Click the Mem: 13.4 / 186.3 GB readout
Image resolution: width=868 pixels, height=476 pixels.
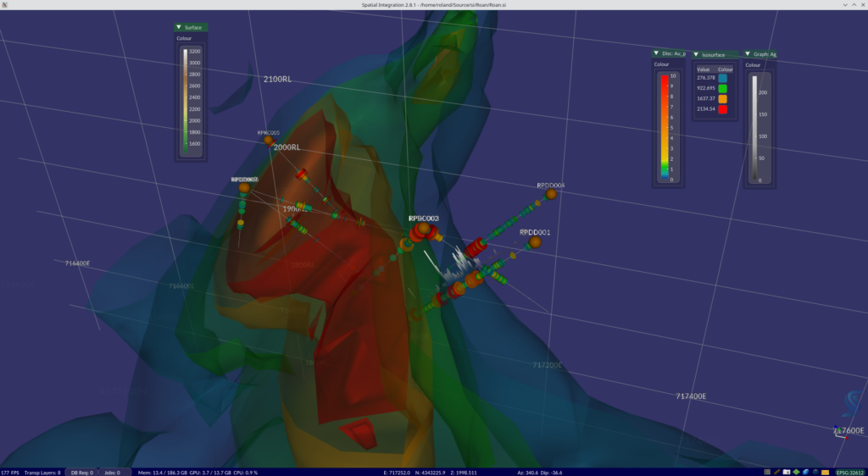click(x=163, y=473)
